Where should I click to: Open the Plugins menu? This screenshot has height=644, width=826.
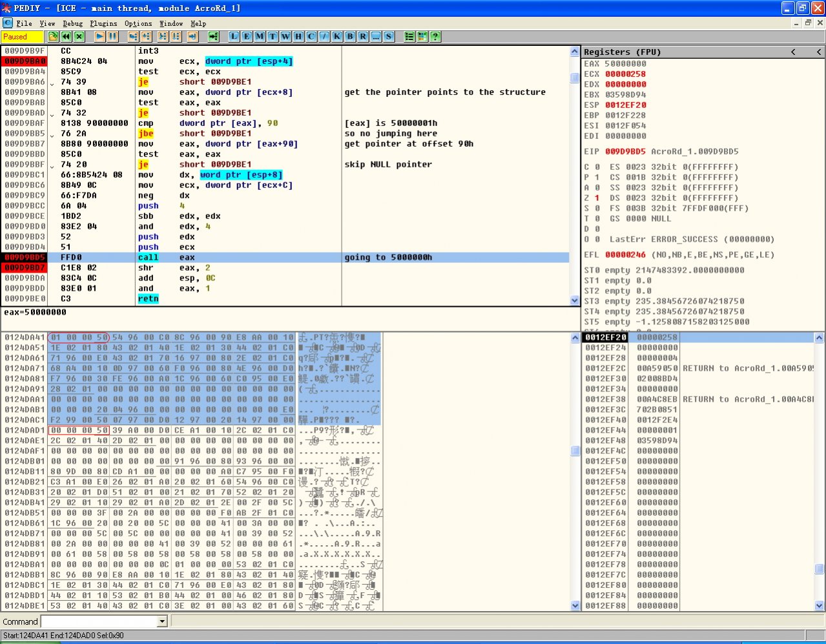coord(103,23)
